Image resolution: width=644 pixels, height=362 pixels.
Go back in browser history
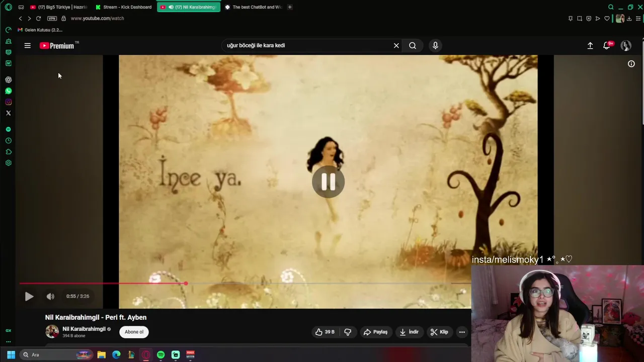pyautogui.click(x=20, y=18)
